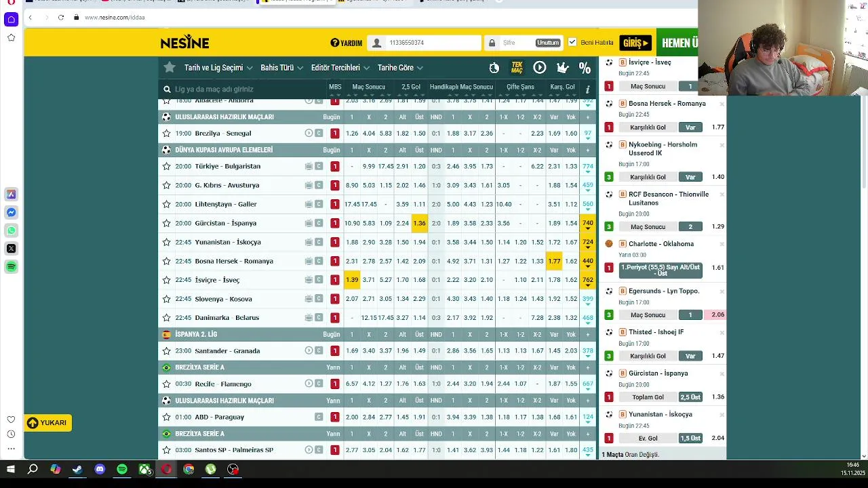Click the Yukarı back to top button
The image size is (868, 488).
(x=47, y=423)
